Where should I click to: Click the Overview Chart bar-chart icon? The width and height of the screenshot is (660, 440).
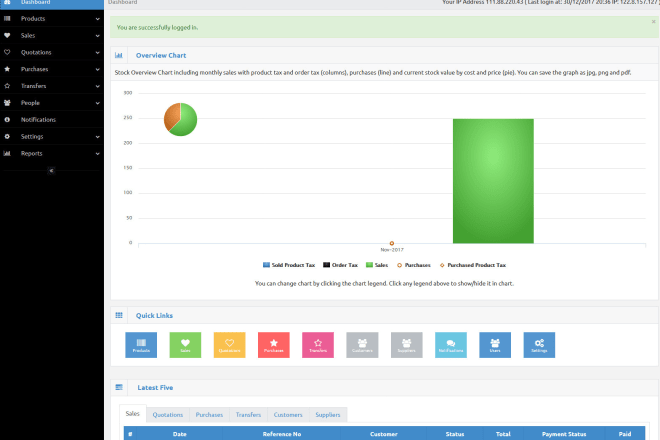click(x=119, y=55)
